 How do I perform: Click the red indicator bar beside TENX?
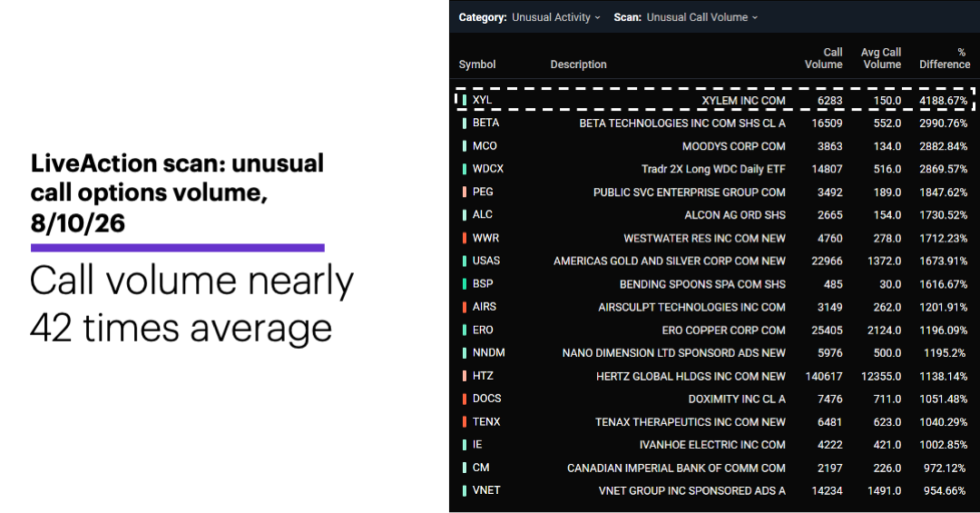coord(465,421)
